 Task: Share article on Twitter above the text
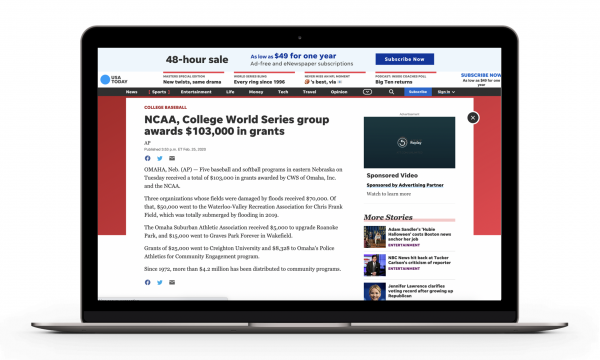pyautogui.click(x=160, y=158)
